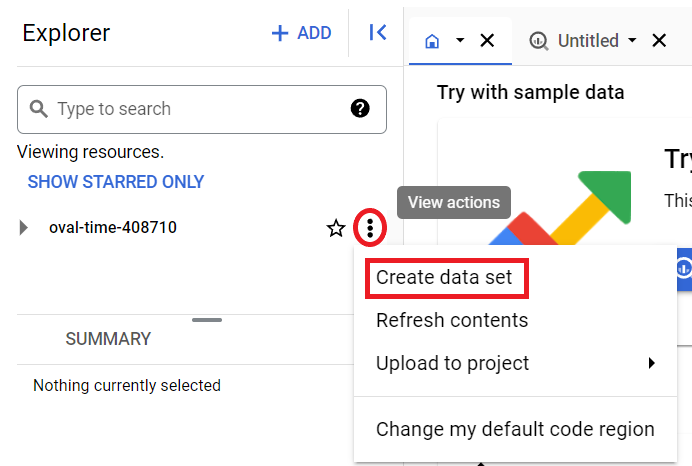Collapse the Explorer panel with arrow icon
Viewport: 692px width, 466px height.
pyautogui.click(x=378, y=32)
